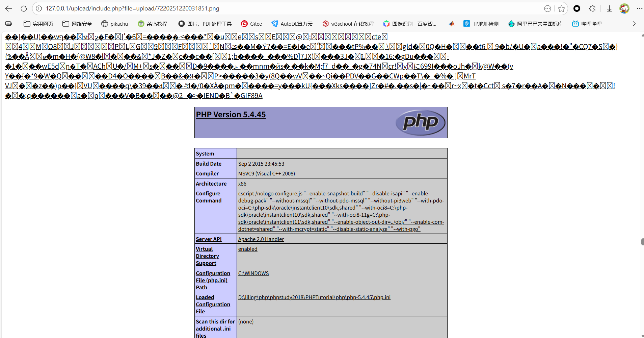This screenshot has width=644, height=338.
Task: Click the scrollbar up arrow
Action: coord(642,35)
